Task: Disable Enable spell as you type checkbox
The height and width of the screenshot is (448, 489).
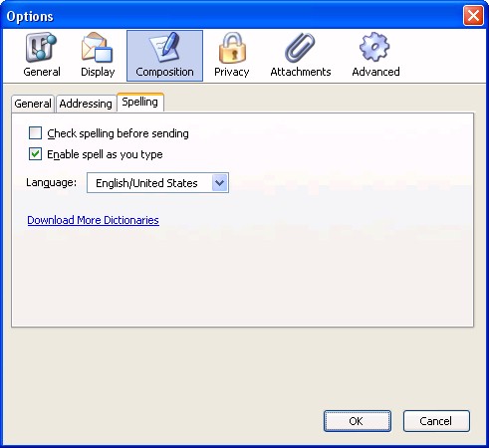Action: [35, 154]
